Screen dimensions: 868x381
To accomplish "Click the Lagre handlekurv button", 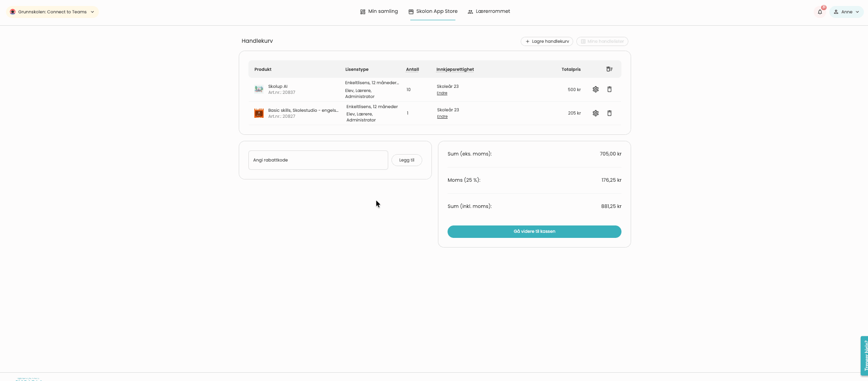I will pos(546,41).
